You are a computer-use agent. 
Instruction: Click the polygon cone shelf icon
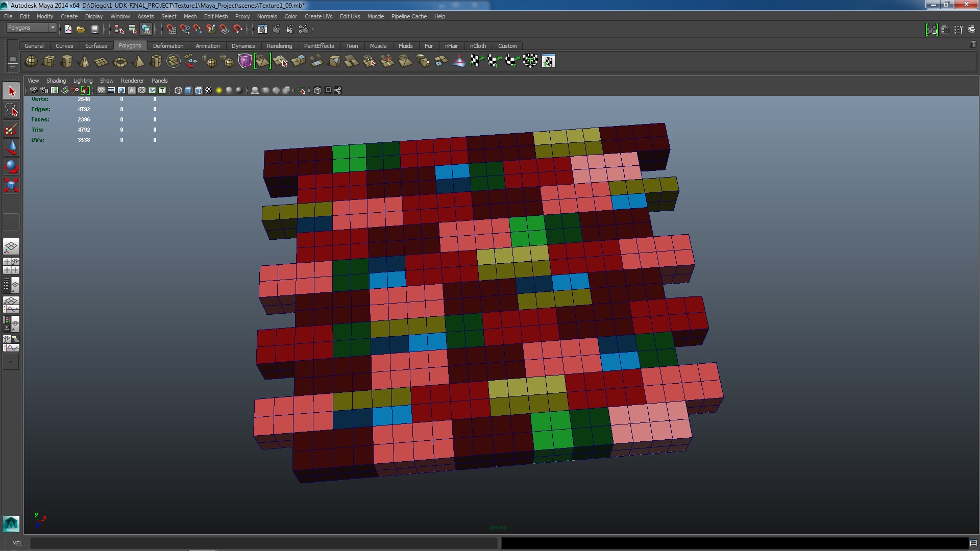(x=84, y=62)
